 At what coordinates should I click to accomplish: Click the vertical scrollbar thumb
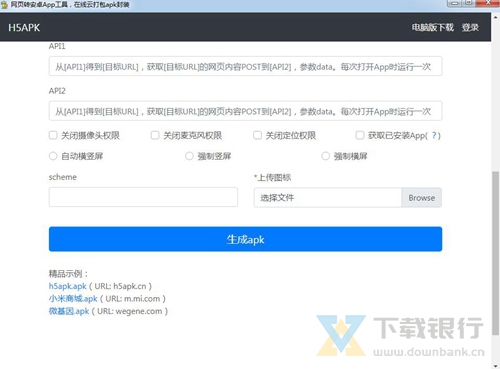click(x=496, y=253)
